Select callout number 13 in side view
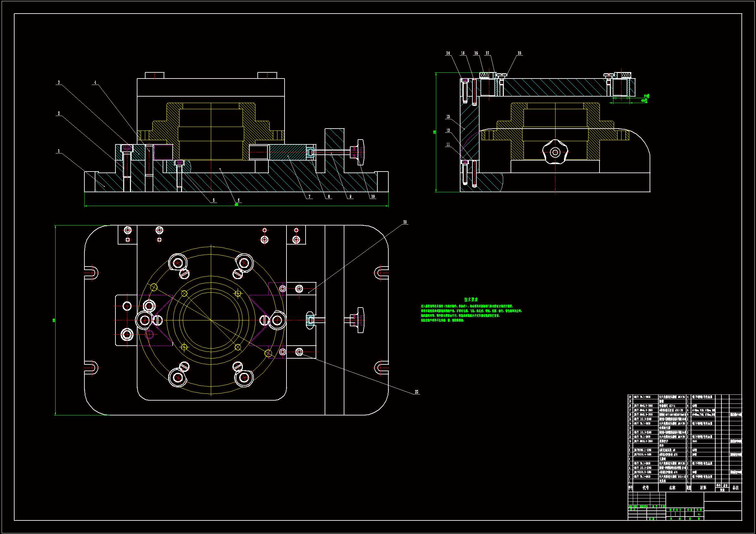This screenshot has height=534, width=756. click(448, 117)
